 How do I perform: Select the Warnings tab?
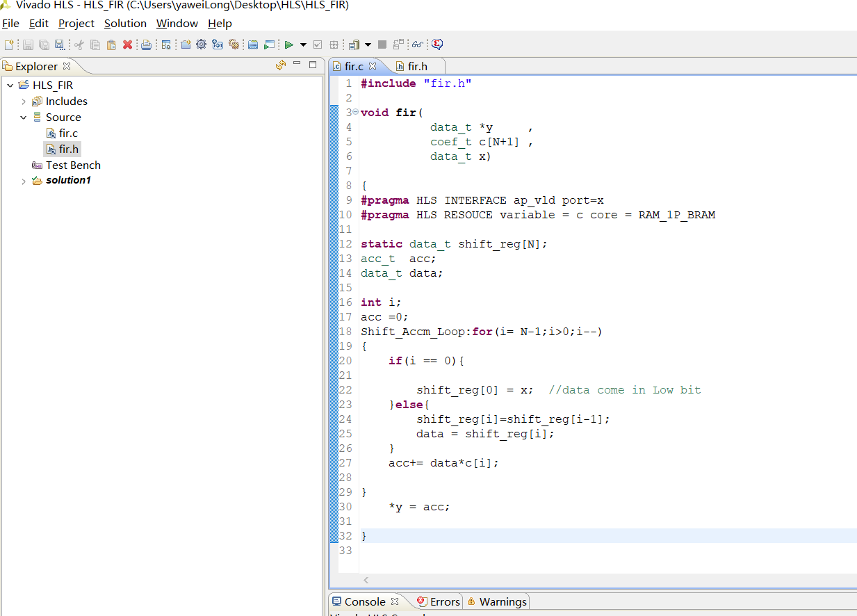coord(503,601)
